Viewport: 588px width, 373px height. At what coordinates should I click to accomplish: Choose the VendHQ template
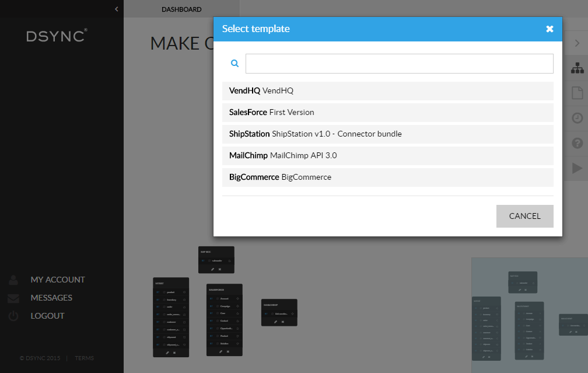point(387,90)
